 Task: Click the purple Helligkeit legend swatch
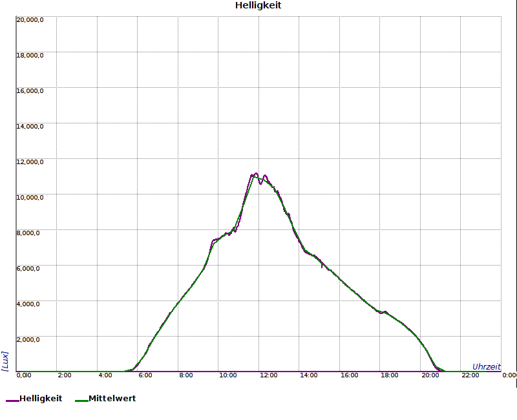(12, 401)
